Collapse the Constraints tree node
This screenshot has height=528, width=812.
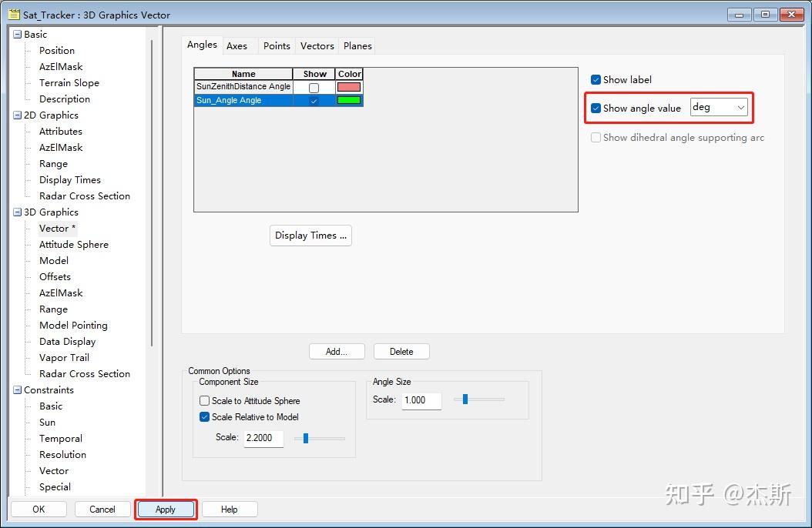pyautogui.click(x=17, y=390)
